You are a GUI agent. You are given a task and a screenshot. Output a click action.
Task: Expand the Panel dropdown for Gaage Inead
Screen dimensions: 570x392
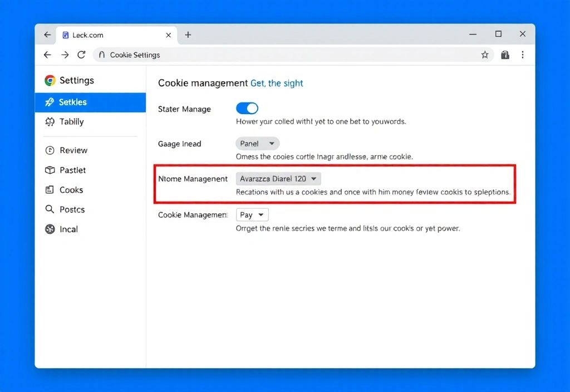[257, 144]
